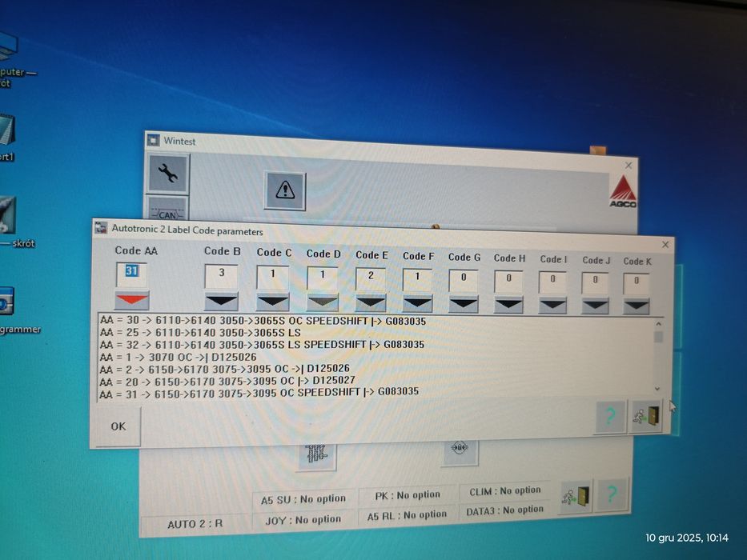Click the AGCO logo in Wintest
Image resolution: width=747 pixels, height=560 pixels.
[623, 192]
